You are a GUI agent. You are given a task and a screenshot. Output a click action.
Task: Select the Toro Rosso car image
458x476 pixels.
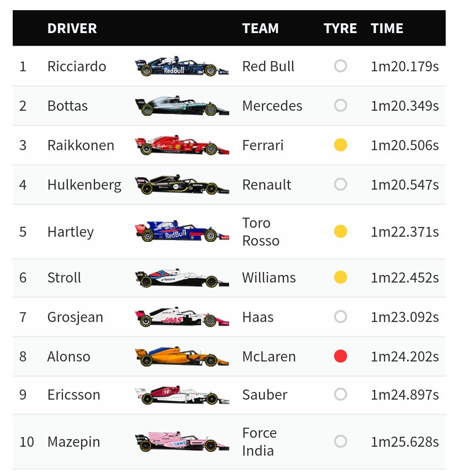pos(182,231)
